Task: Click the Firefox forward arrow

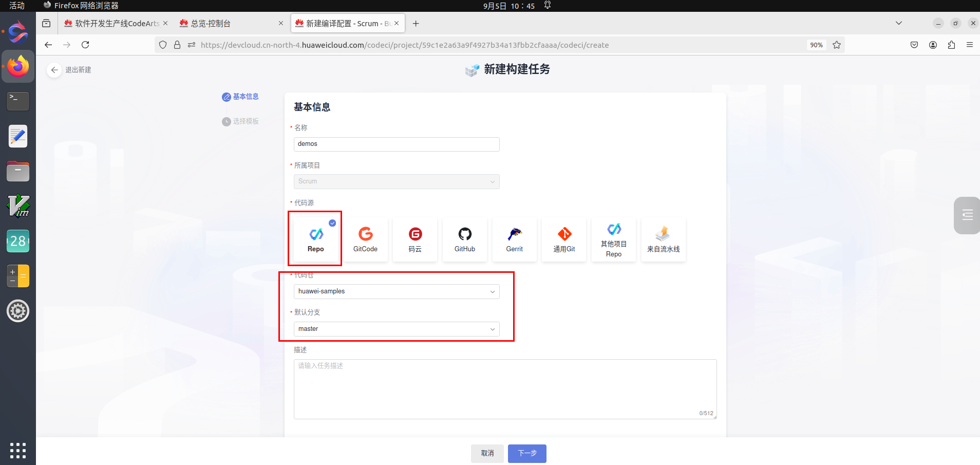Action: 67,45
